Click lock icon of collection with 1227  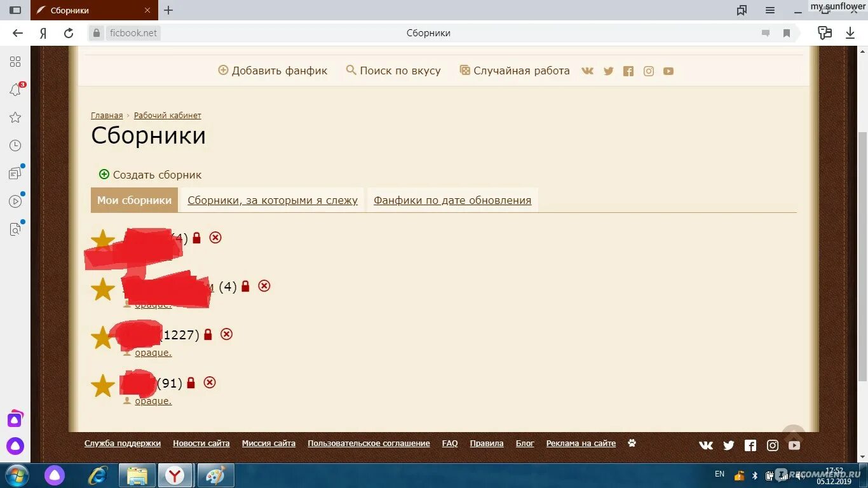pyautogui.click(x=208, y=334)
